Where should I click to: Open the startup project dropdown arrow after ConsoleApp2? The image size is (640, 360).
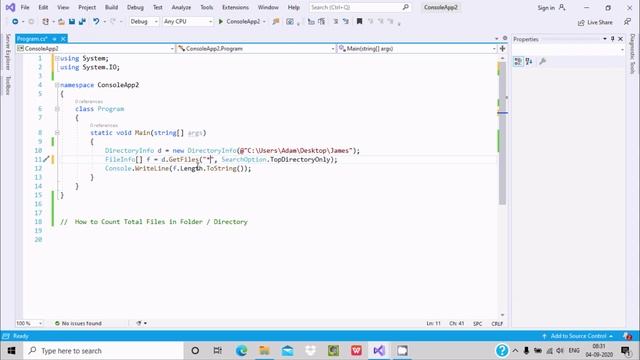(264, 22)
